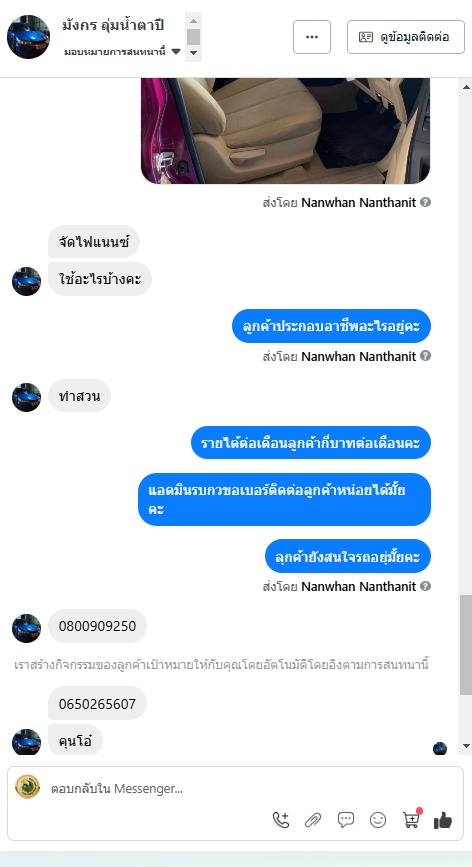This screenshot has height=867, width=472.
Task: Attach a file using the paperclip icon
Action: click(313, 820)
